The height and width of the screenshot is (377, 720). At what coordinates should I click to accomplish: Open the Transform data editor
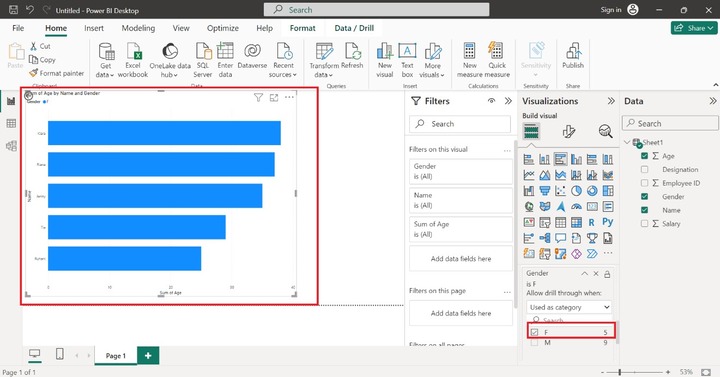324,61
